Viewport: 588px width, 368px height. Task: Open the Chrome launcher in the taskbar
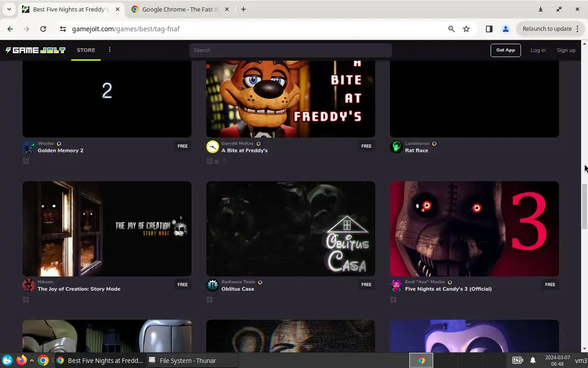pyautogui.click(x=43, y=360)
